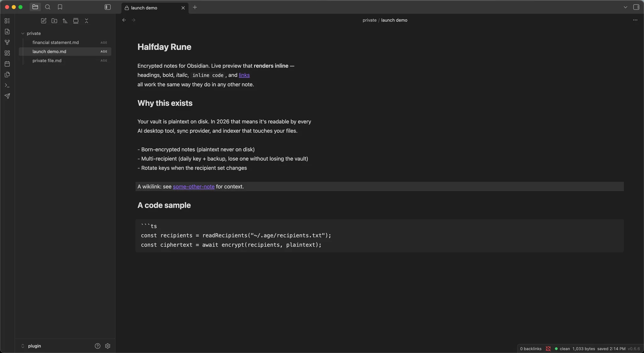This screenshot has height=353, width=644.
Task: Open settings with the gear icon
Action: coord(108,346)
